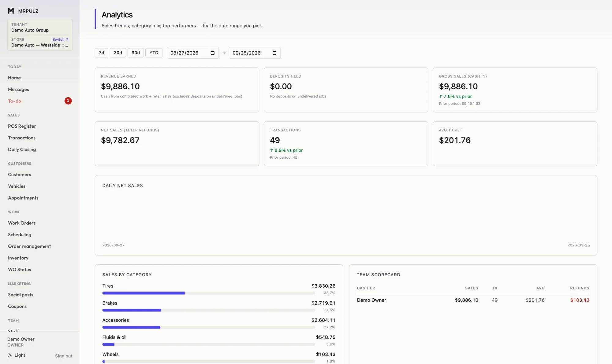The height and width of the screenshot is (364, 612).
Task: Open Scheduling page
Action: coord(20,235)
